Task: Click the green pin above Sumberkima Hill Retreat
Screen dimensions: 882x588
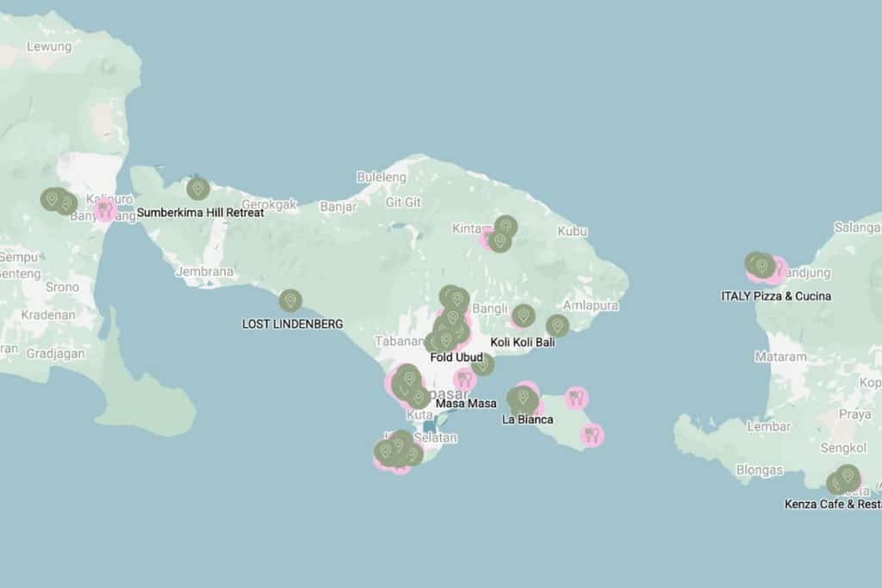Action: tap(198, 188)
